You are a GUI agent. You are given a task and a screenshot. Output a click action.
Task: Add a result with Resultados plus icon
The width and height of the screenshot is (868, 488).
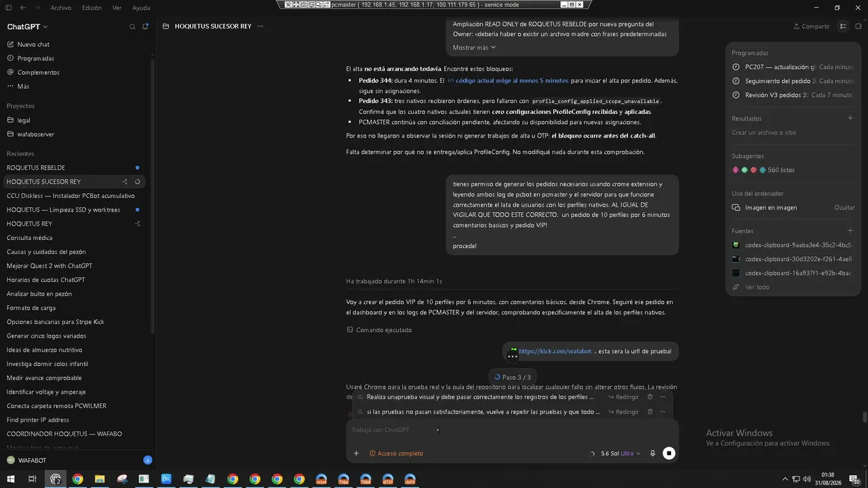850,118
